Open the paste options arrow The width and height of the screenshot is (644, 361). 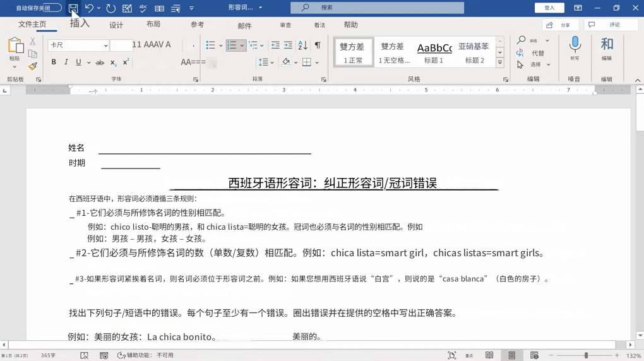point(15,66)
